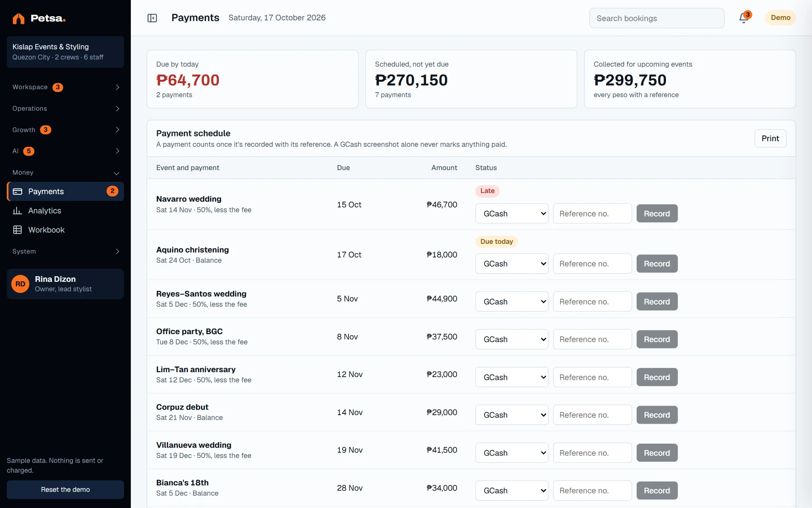The image size is (812, 508).
Task: Open payment method dropdown for Bianca's 18th
Action: pos(512,491)
